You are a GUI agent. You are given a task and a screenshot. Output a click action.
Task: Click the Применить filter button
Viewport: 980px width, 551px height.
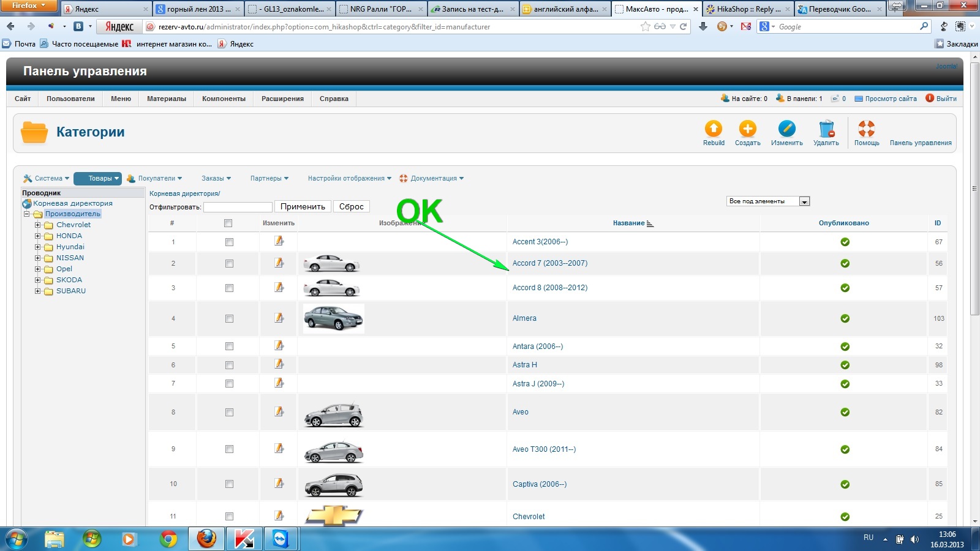click(x=303, y=206)
